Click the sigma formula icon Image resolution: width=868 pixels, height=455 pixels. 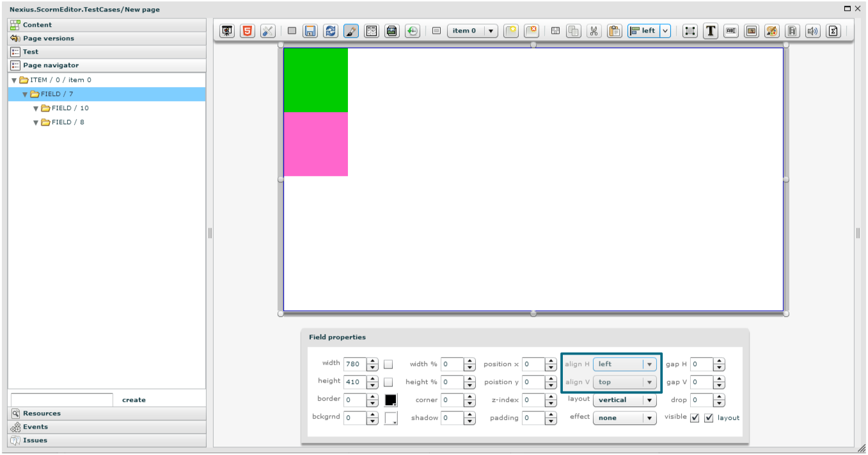coord(833,31)
